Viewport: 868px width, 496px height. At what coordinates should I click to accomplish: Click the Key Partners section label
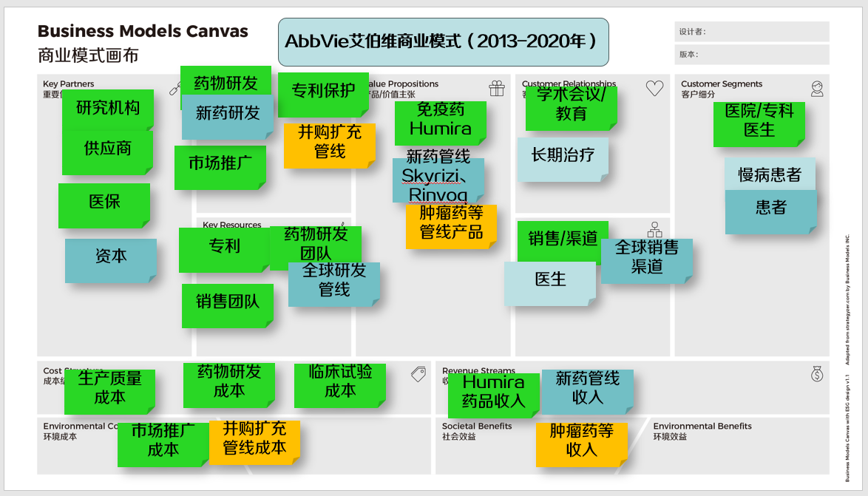[x=69, y=84]
